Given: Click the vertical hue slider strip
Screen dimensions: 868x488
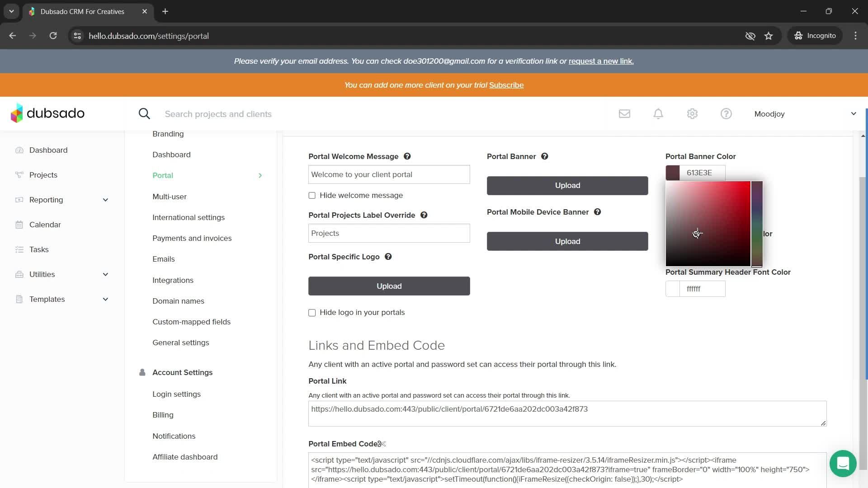Looking at the screenshot, I should pyautogui.click(x=757, y=224).
